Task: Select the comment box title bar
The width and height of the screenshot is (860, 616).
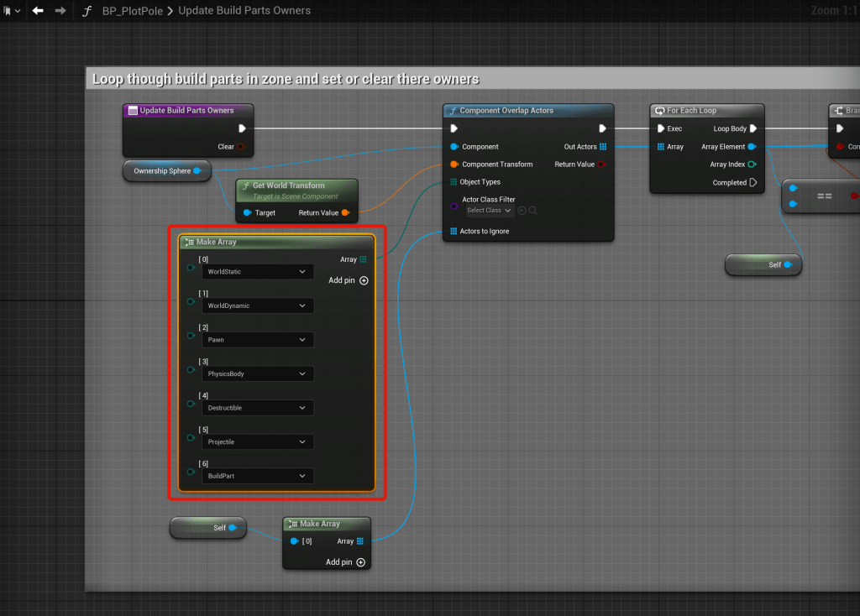Action: [286, 79]
